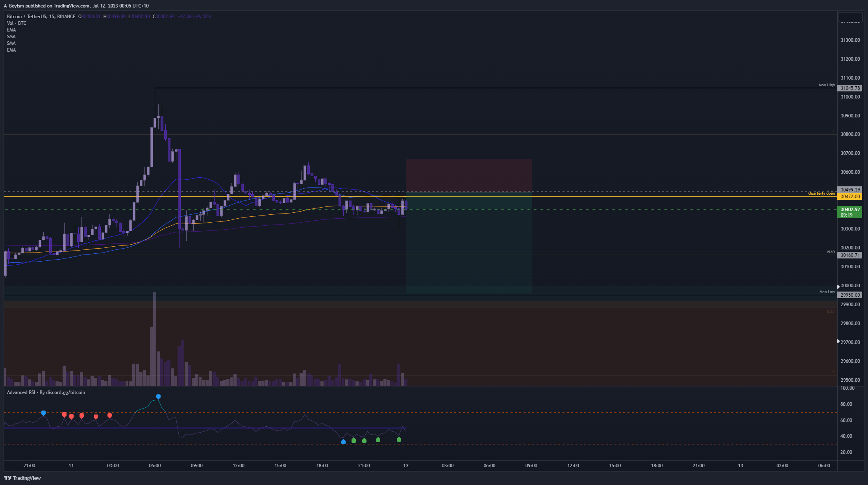Click the TradingView logo at bottom left
This screenshot has height=485, width=868.
(22, 478)
